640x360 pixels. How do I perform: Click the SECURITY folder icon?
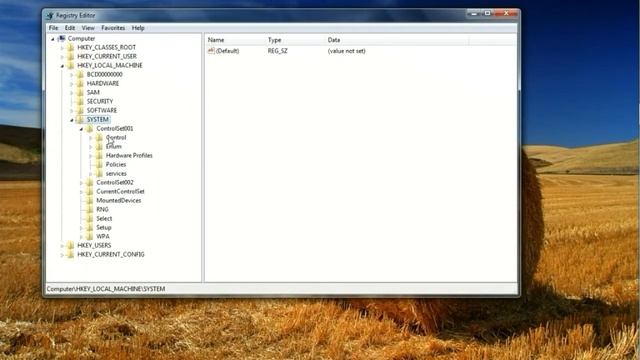point(80,101)
